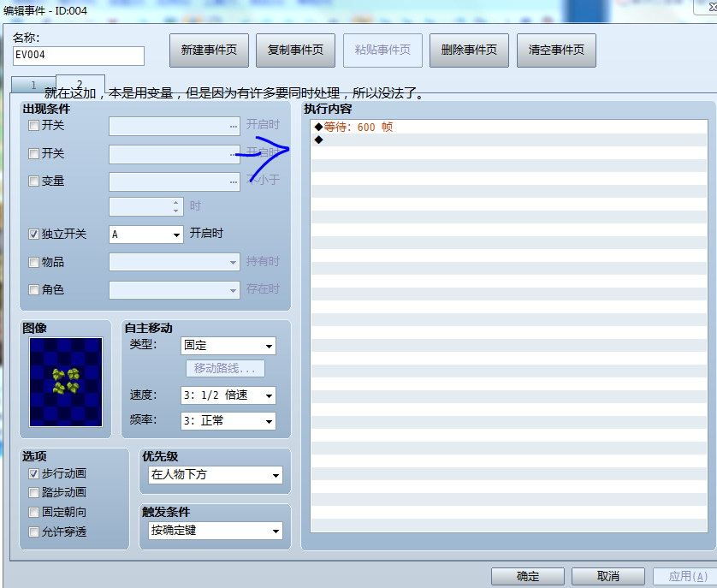Open the 类型 dropdown showing 固定
The image size is (717, 588).
pyautogui.click(x=228, y=346)
